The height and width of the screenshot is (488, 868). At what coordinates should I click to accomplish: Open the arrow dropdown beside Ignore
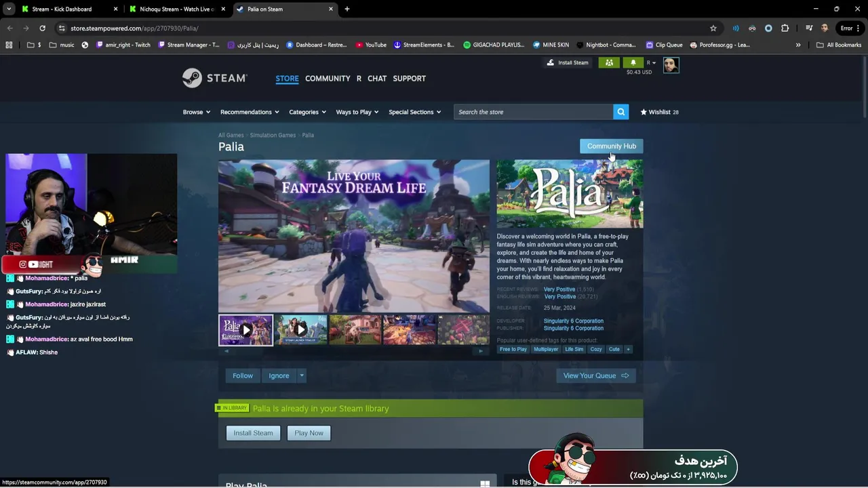pos(302,375)
